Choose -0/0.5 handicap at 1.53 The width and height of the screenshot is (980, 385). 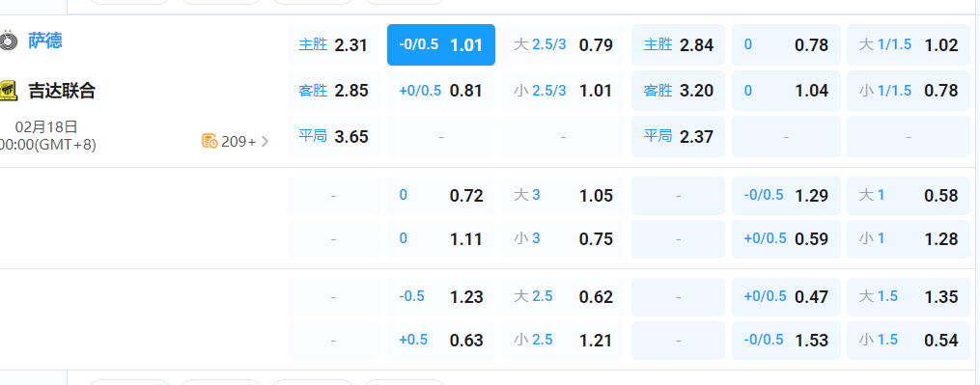[x=786, y=341]
